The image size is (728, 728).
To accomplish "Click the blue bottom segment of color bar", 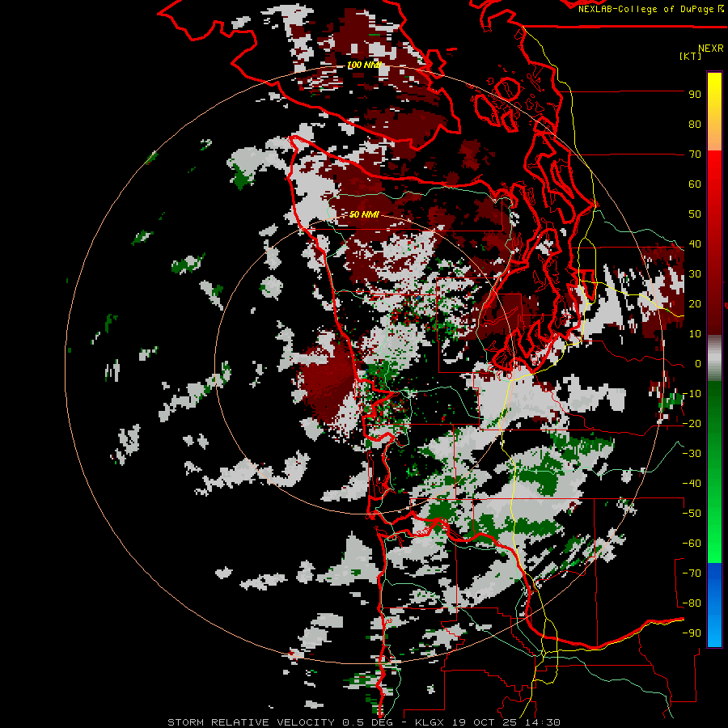I will 714,605.
